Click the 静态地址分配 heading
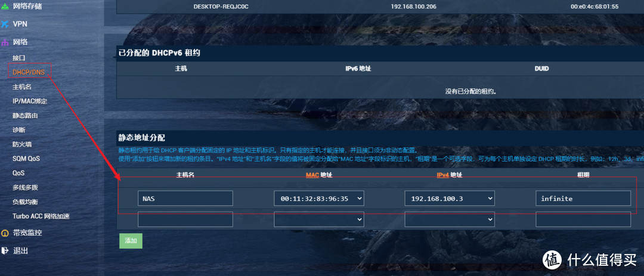This screenshot has width=644, height=276. (142, 138)
